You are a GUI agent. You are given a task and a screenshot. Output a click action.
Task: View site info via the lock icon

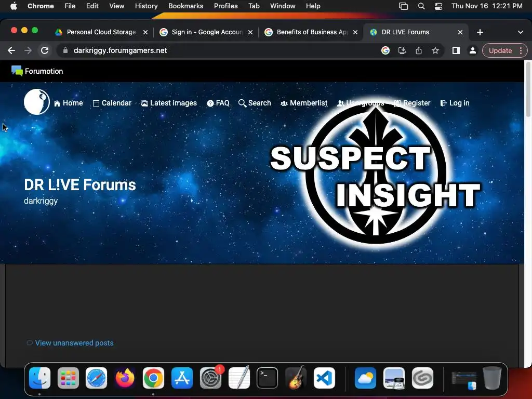65,50
